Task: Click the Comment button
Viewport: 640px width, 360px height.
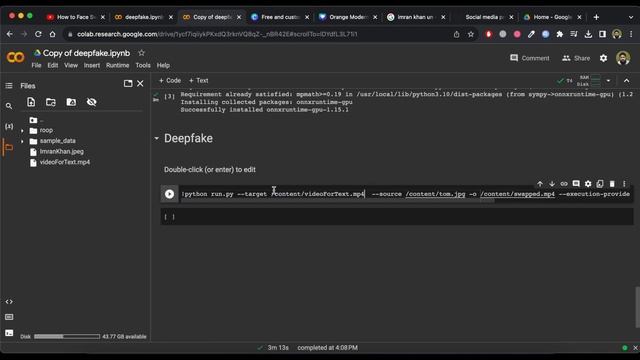Action: 529,58
